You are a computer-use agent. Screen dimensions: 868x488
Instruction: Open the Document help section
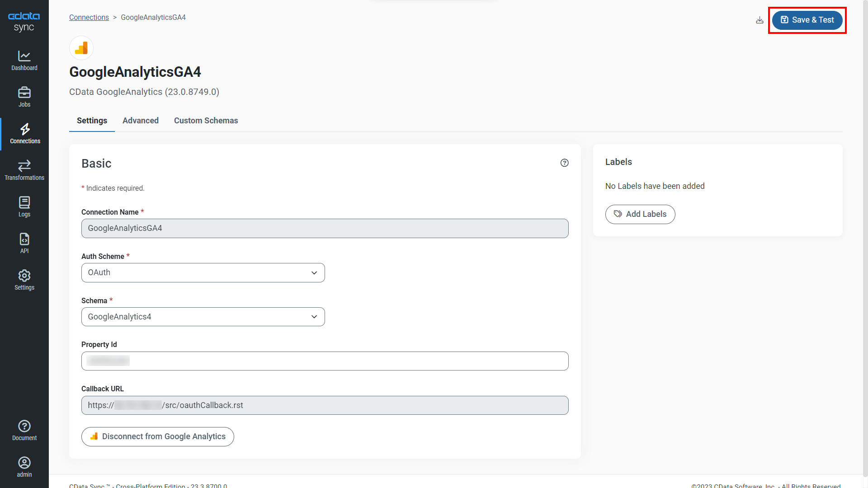click(24, 430)
